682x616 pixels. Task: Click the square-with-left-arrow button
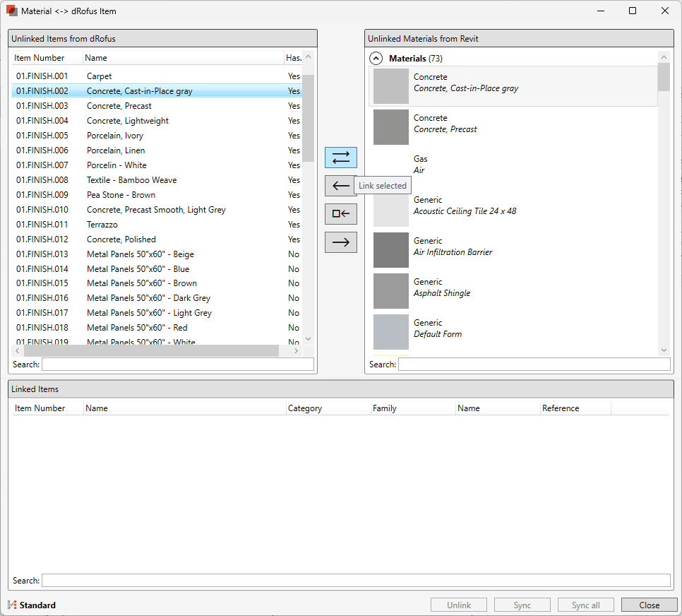click(340, 214)
